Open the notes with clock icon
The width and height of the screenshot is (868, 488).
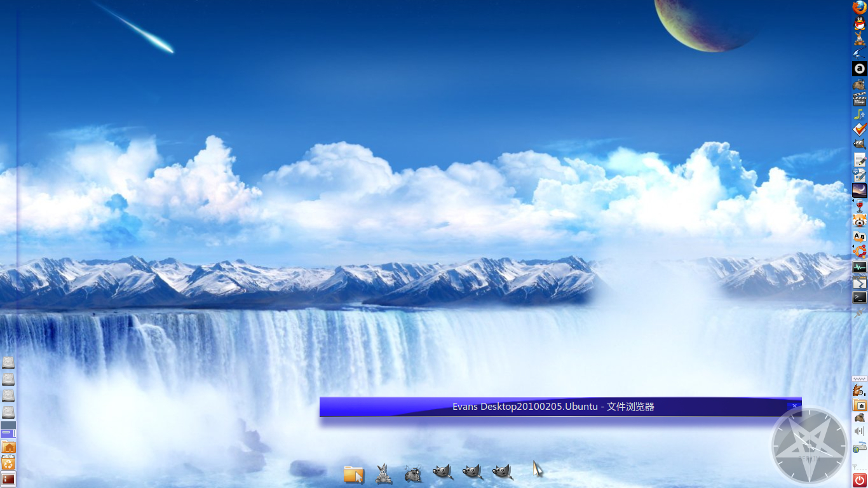[860, 175]
